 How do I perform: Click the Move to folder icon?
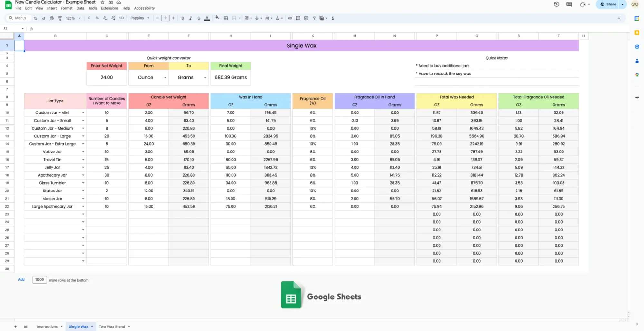coord(110,2)
